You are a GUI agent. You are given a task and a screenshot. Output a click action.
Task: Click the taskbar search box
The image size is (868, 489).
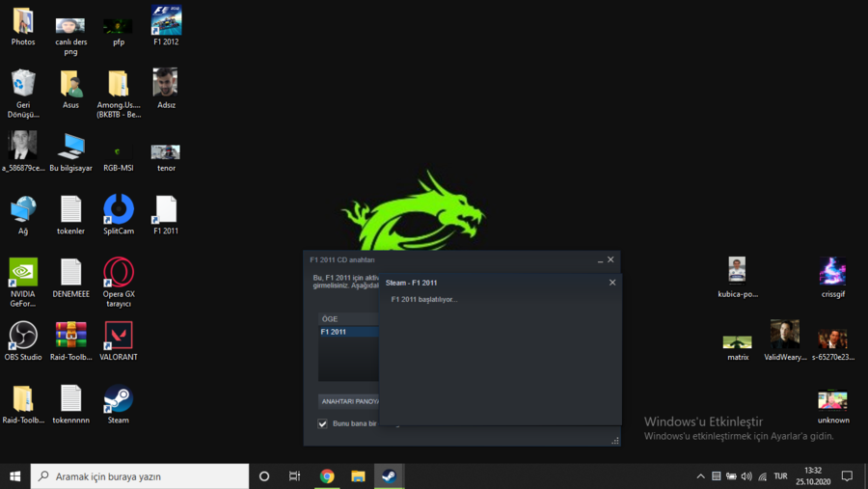[140, 476]
